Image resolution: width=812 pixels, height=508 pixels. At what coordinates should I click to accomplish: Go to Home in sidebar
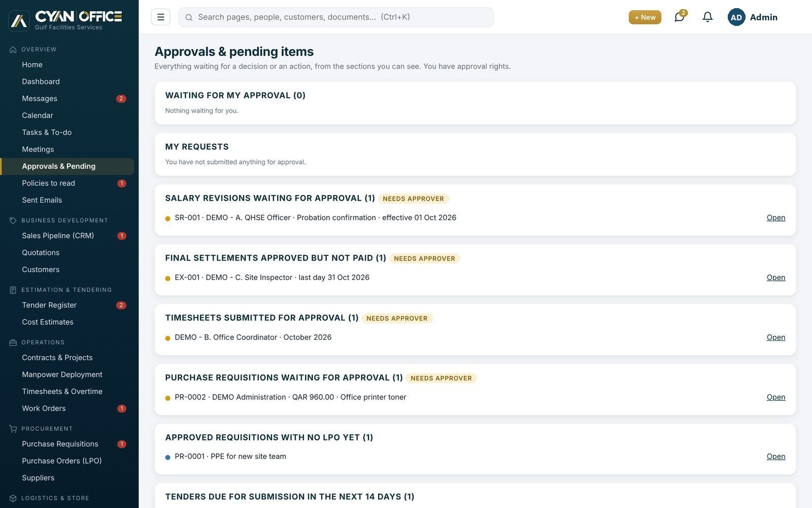click(67, 65)
